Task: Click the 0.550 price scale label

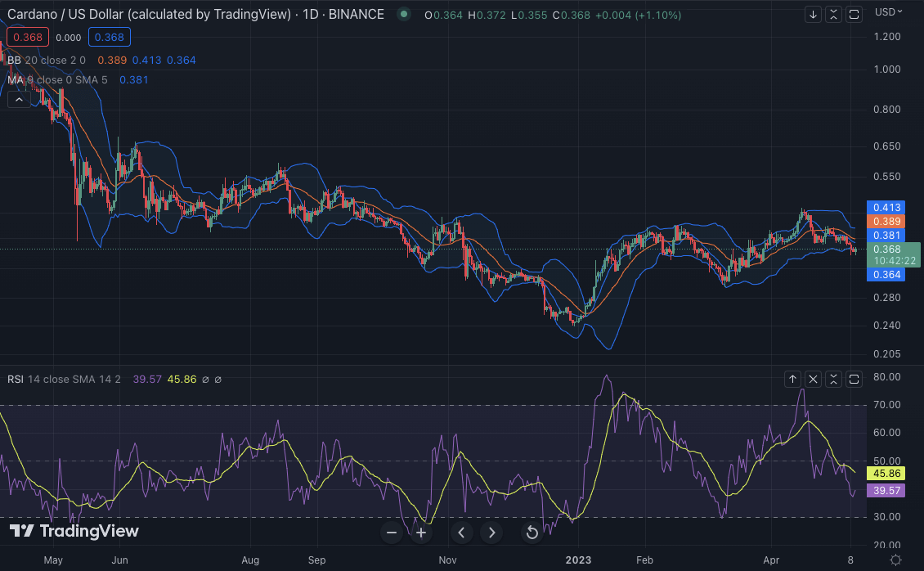Action: point(887,177)
